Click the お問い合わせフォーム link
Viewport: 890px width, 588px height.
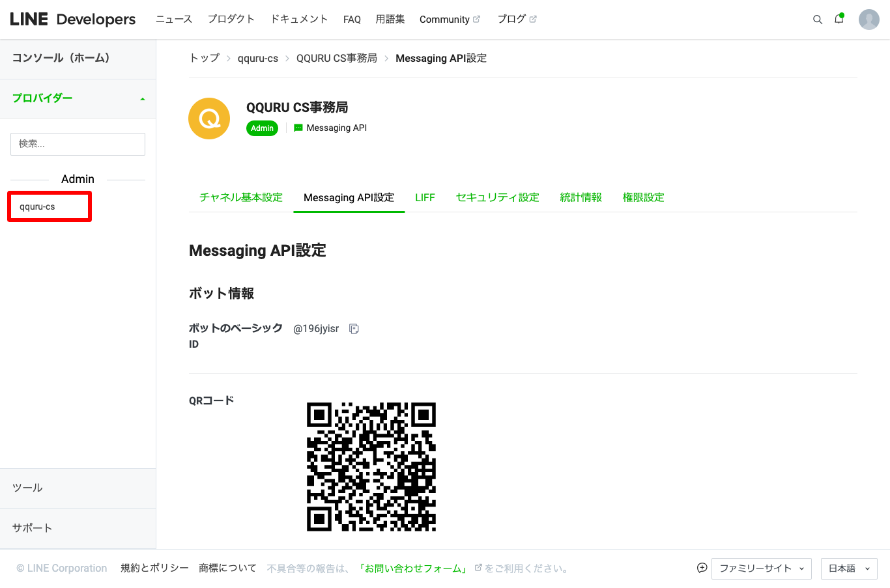point(413,568)
